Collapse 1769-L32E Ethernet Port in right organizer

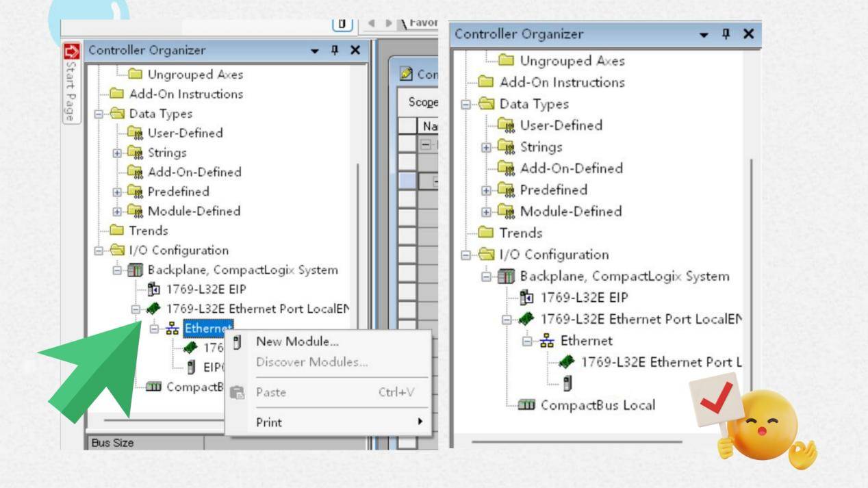[507, 320]
